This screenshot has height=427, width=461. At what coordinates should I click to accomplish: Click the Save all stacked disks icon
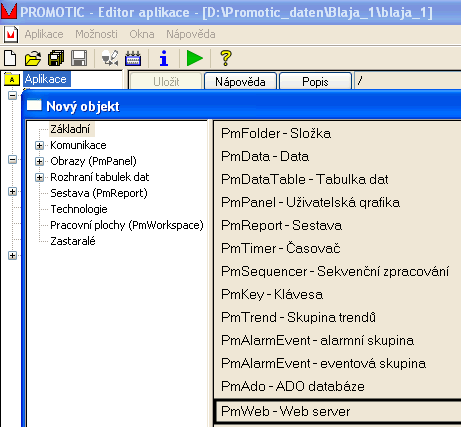pos(56,58)
